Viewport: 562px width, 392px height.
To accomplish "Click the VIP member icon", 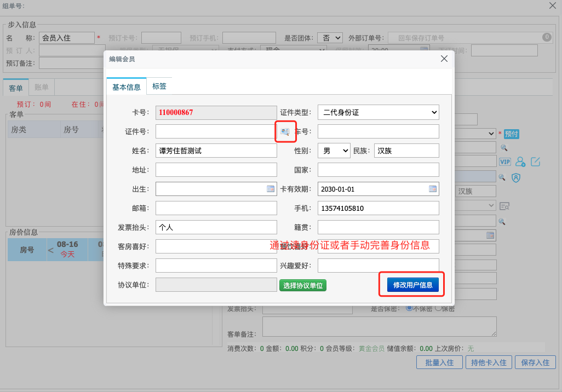I will click(505, 162).
